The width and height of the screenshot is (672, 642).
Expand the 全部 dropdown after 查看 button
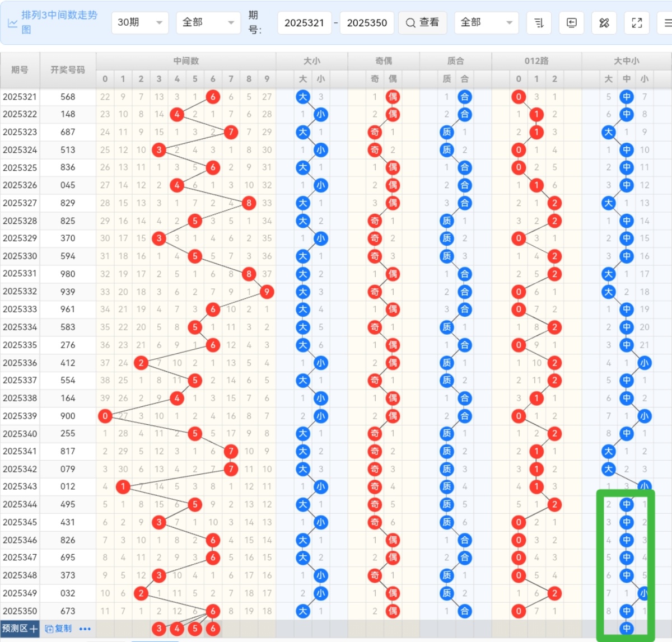click(486, 23)
